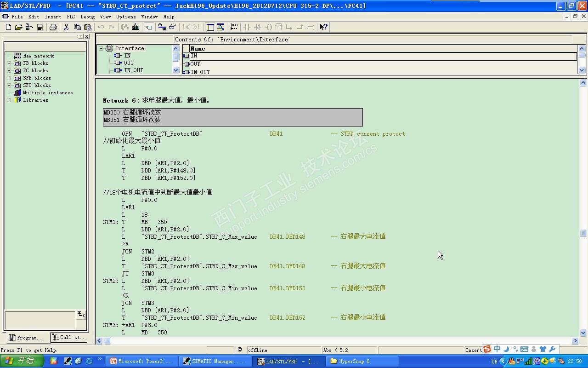This screenshot has width=588, height=368.
Task: Click the Open online block icon
Action: 29,27
